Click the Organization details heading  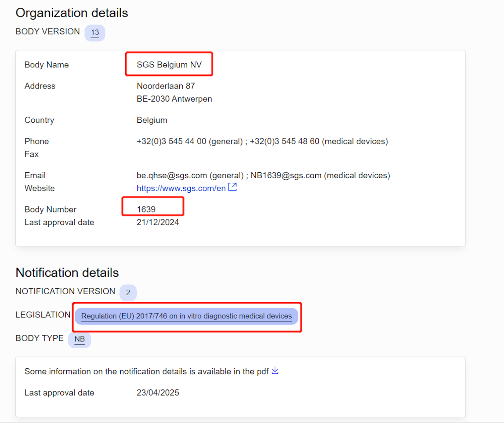pos(72,13)
